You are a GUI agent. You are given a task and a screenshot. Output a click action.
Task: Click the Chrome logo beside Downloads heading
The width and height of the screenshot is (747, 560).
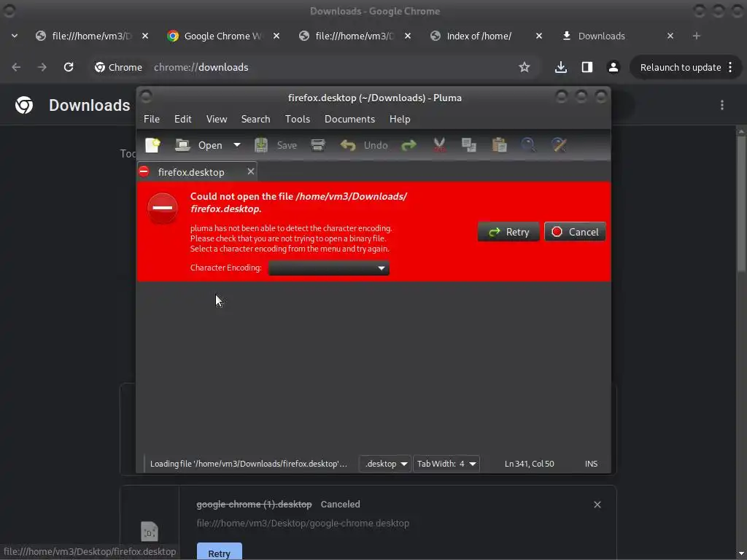[x=24, y=105]
